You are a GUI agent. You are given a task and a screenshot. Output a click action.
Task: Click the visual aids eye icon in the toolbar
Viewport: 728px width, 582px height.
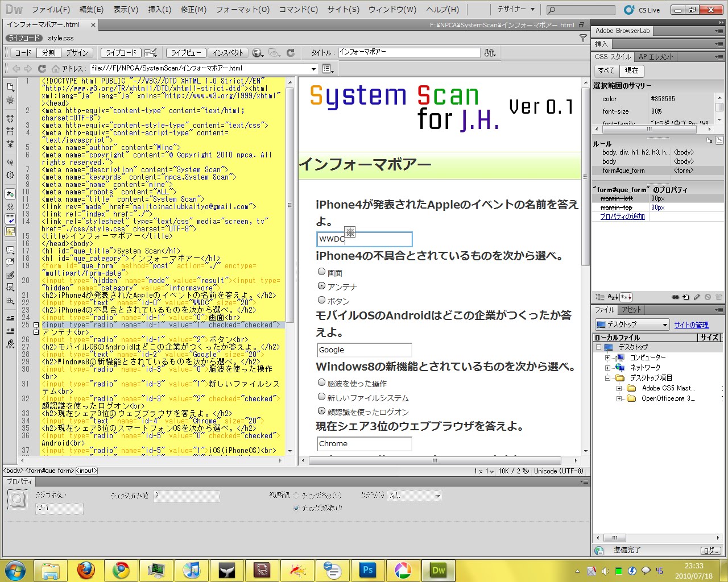274,52
